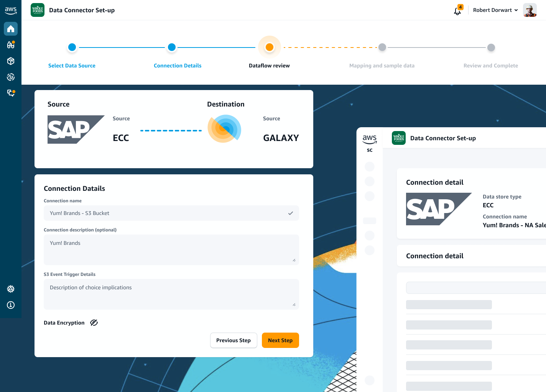
Task: Click the checkmark in Connection name field
Action: tap(291, 213)
